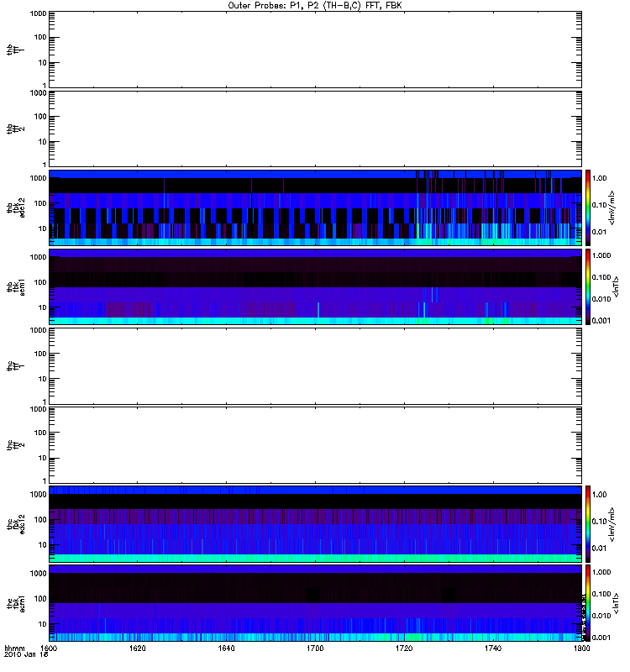Click the 100 y-axis tick of thc fbk edc12

pyautogui.click(x=40, y=520)
